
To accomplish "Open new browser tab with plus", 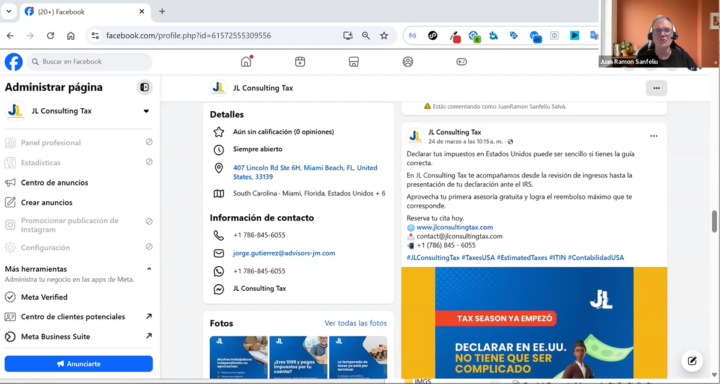I will coord(162,11).
